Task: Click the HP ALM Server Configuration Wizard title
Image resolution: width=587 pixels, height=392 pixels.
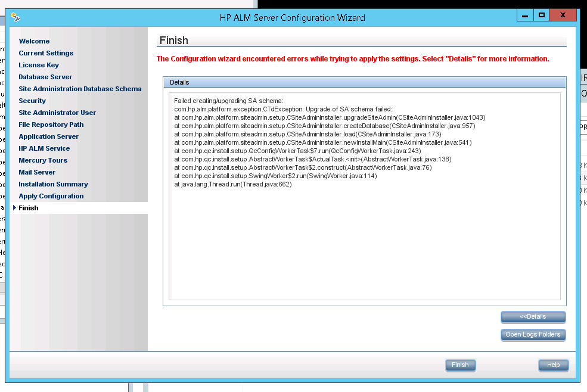Action: 293,18
